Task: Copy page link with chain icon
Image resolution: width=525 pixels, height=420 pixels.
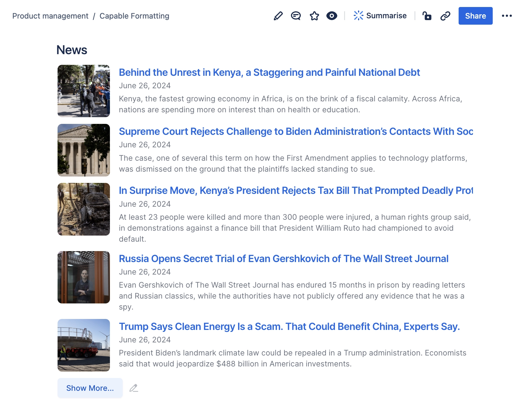Action: [445, 16]
